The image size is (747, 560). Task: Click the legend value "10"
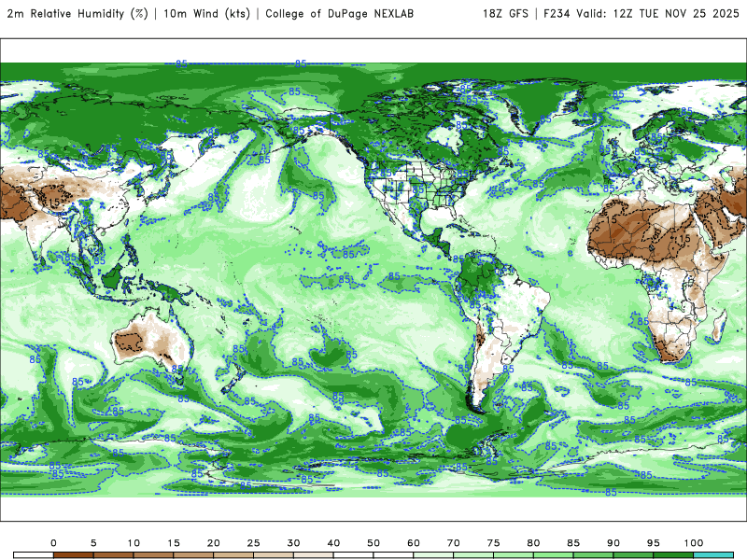pos(134,543)
